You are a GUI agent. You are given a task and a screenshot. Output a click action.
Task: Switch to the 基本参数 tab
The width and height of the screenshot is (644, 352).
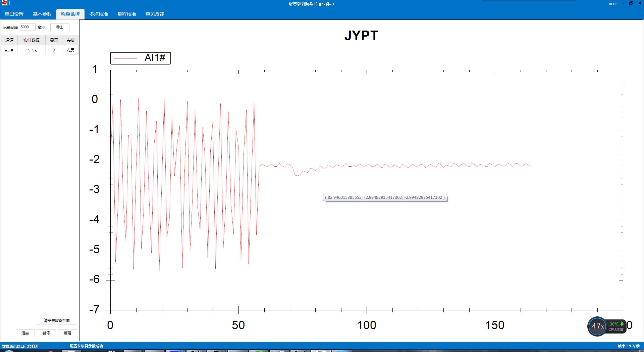click(x=42, y=14)
